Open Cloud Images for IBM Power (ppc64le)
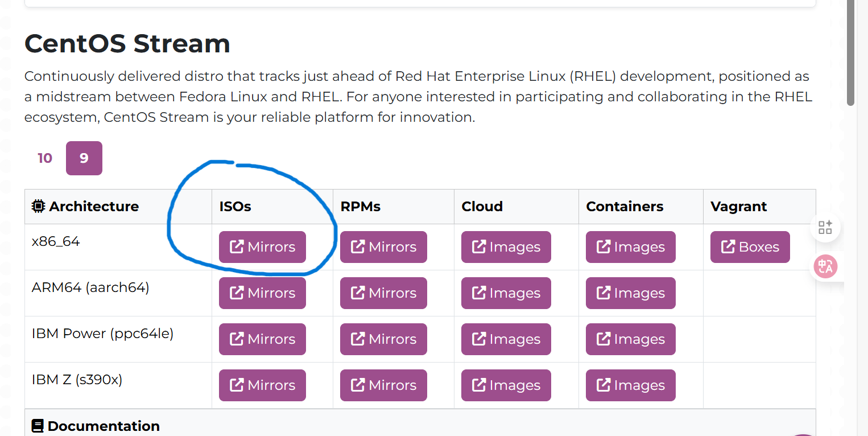The height and width of the screenshot is (436, 868). click(x=506, y=339)
